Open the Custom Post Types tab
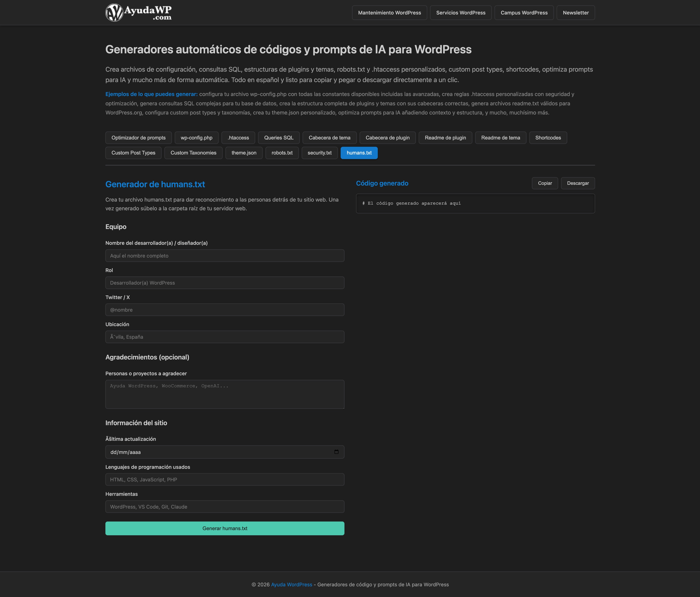 pyautogui.click(x=133, y=153)
